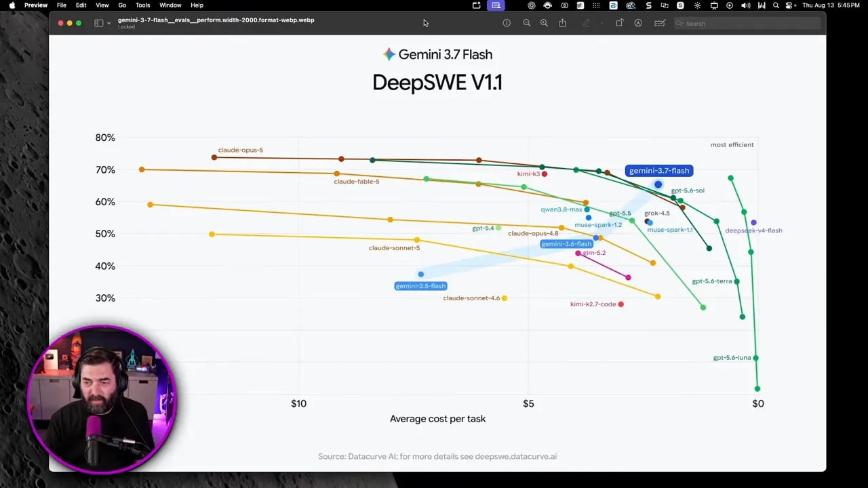
Task: Click the webcam overlay of the presenter
Action: (102, 399)
